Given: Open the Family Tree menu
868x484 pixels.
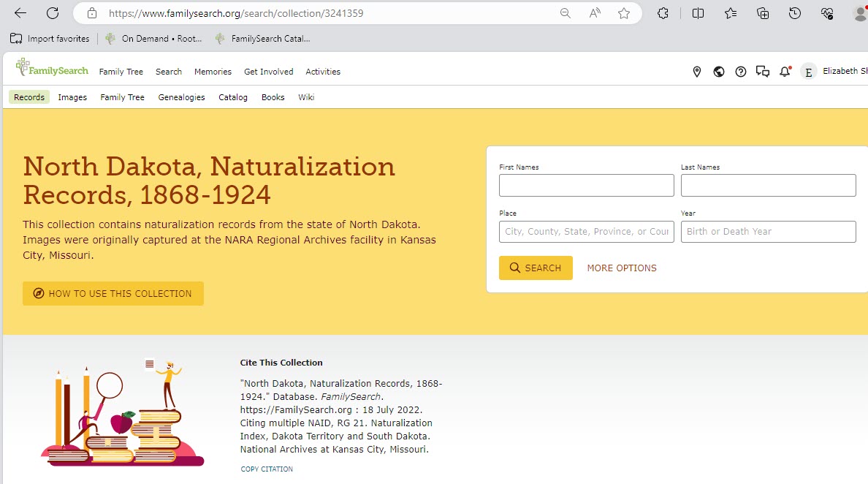Looking at the screenshot, I should (121, 71).
